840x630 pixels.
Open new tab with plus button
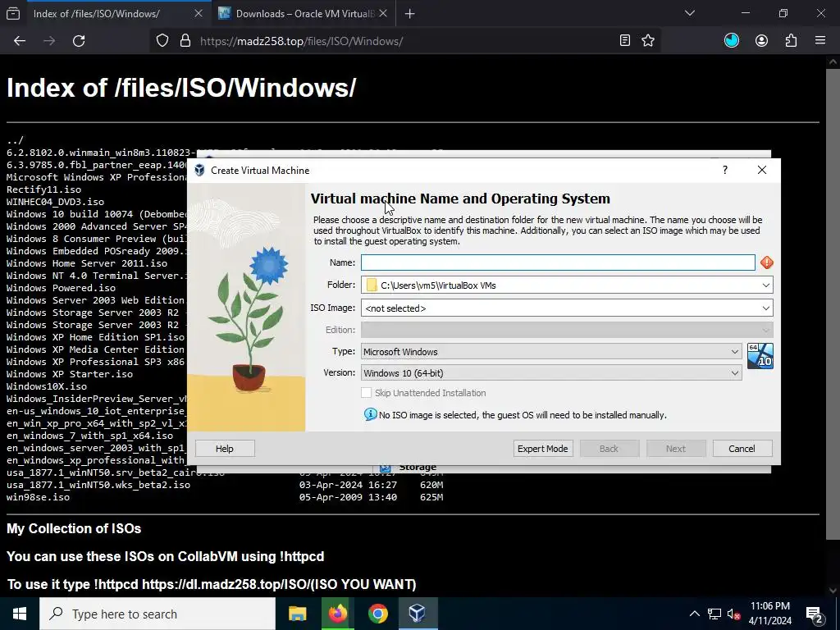click(410, 14)
